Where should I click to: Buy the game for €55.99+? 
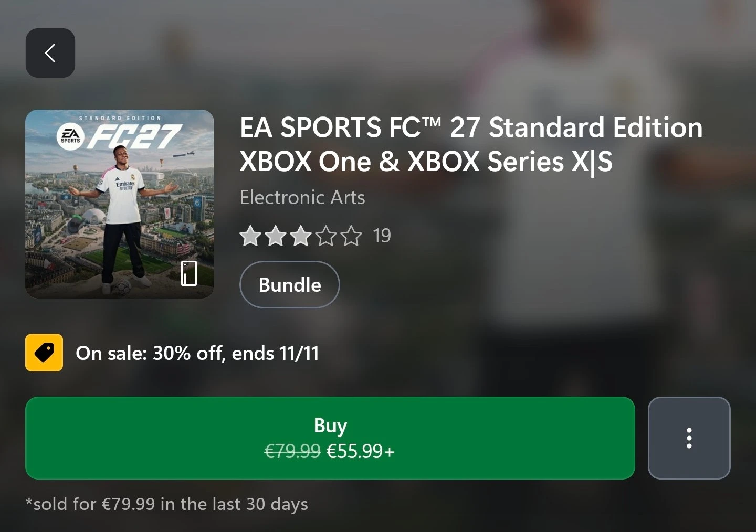tap(330, 438)
